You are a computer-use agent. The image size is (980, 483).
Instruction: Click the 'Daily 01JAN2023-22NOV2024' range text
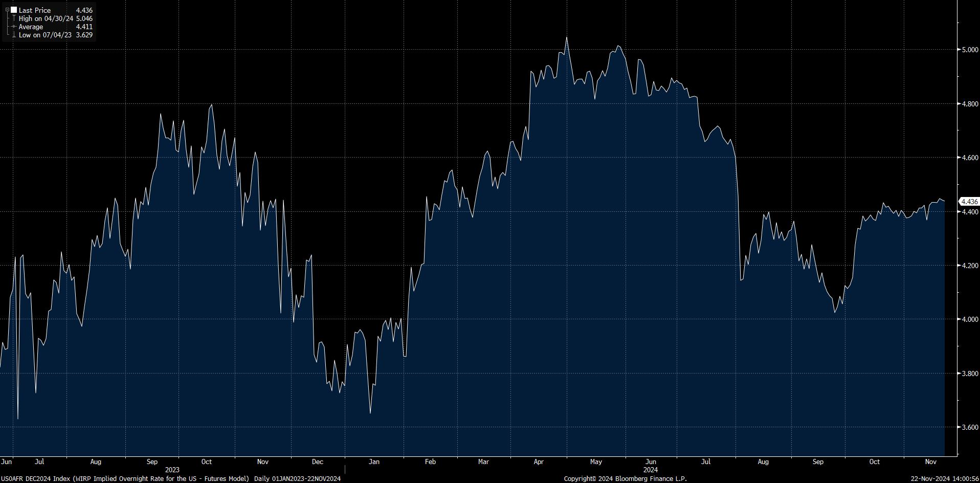click(297, 479)
